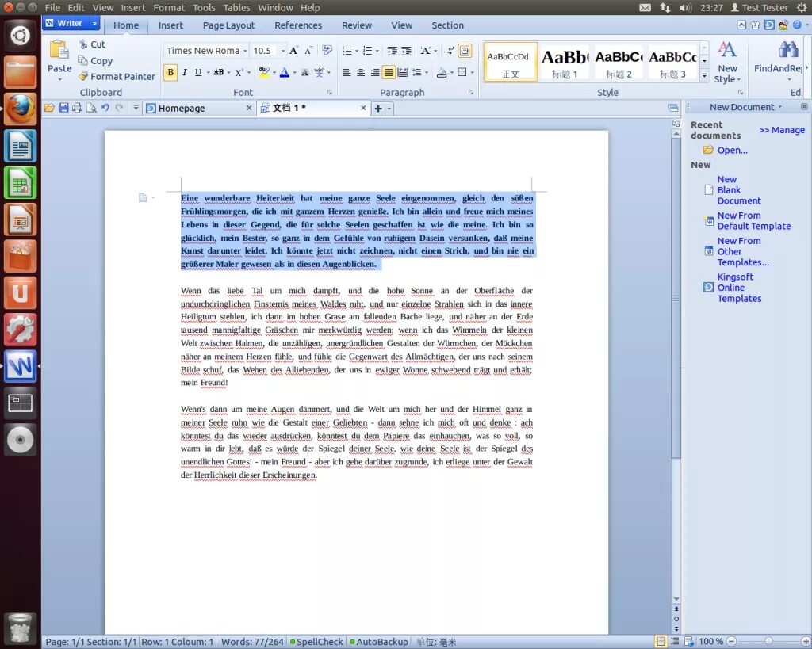The width and height of the screenshot is (812, 649).
Task: Decrease paragraph indent icon
Action: pos(393,51)
